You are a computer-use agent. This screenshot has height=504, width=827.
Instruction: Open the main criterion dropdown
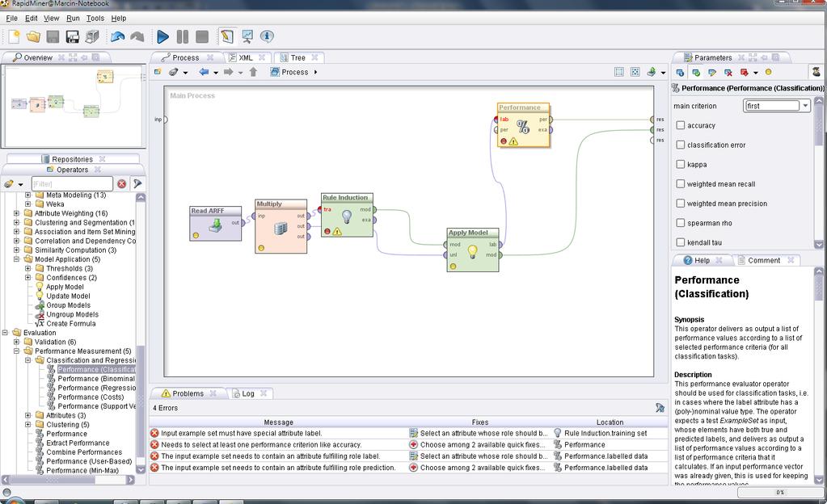click(x=805, y=106)
